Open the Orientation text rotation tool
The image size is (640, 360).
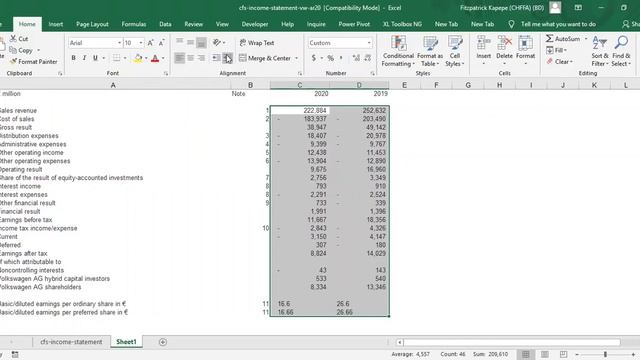[x=217, y=42]
